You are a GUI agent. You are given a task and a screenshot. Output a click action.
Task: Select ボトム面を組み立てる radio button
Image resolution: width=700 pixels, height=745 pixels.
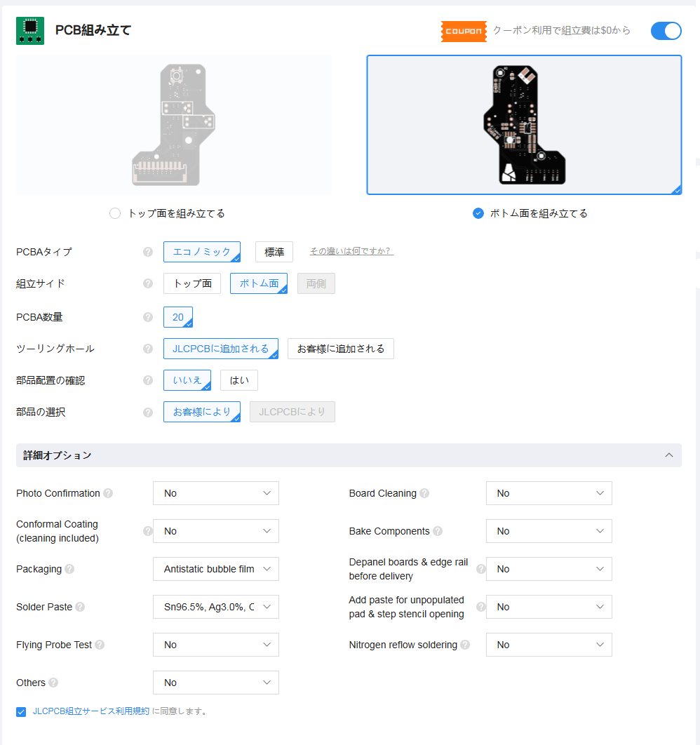[x=478, y=213]
